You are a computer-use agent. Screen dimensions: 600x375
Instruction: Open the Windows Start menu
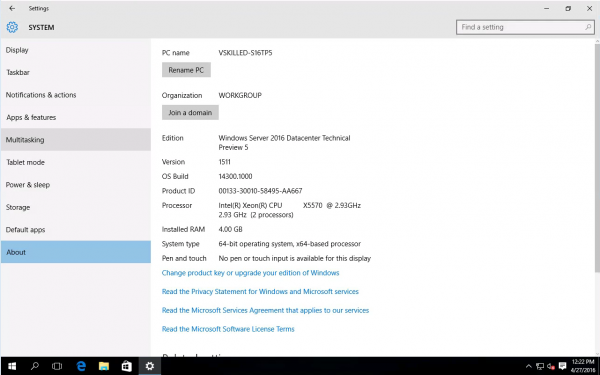point(12,366)
